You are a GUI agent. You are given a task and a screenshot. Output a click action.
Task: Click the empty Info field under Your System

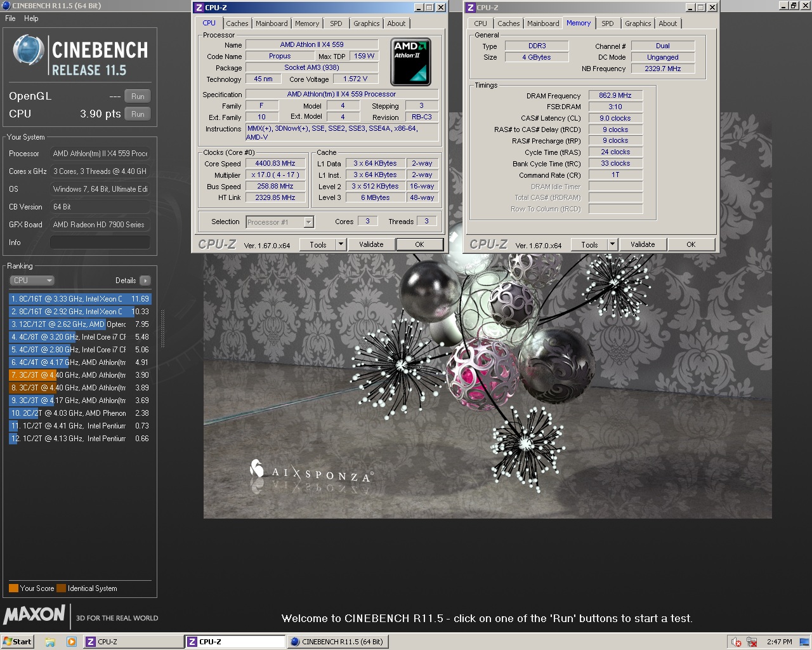100,242
